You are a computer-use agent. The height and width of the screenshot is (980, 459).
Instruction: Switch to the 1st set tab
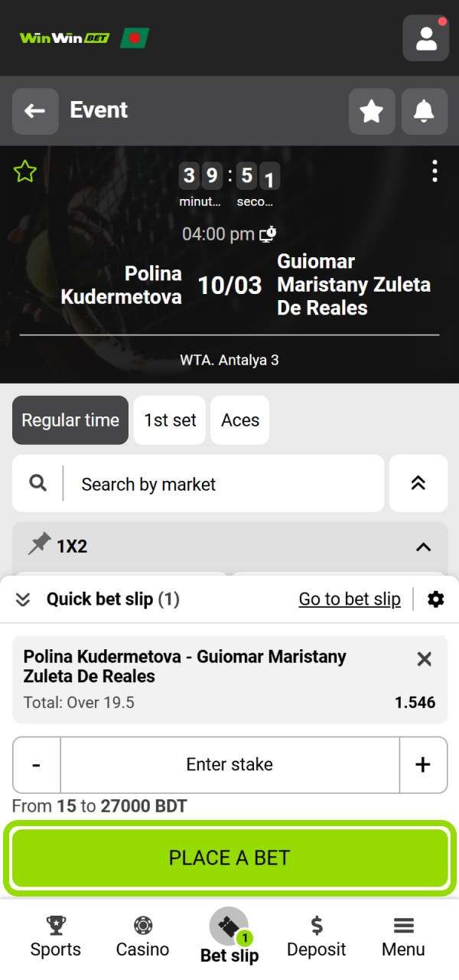click(x=169, y=420)
